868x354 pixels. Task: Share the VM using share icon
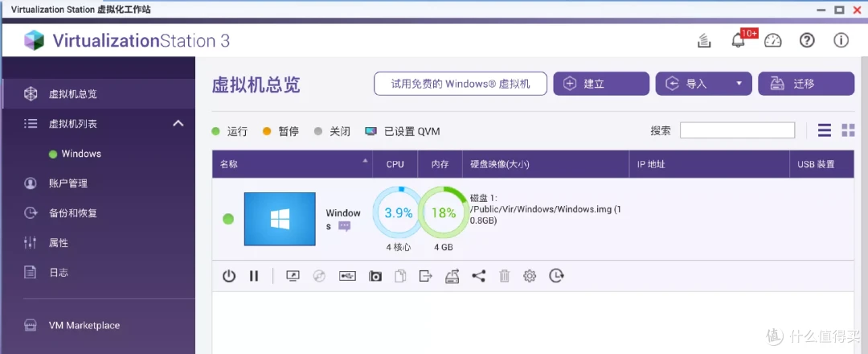[479, 276]
